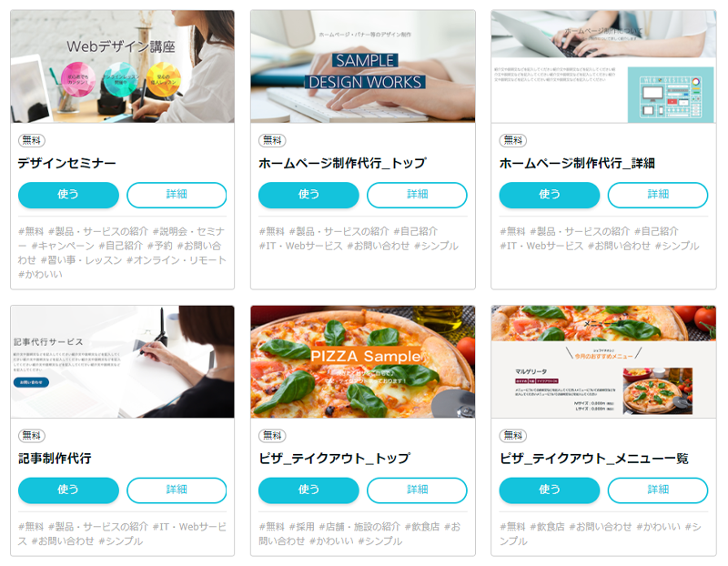The image size is (728, 566).
Task: Select the Webデザイン講座 thumbnail image
Action: (x=122, y=66)
